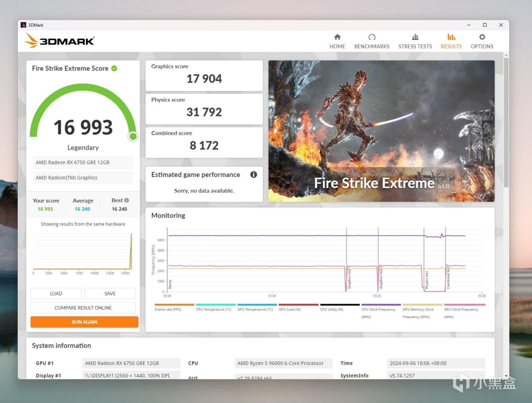
Task: Click Your score value 16 993
Action: [45, 209]
